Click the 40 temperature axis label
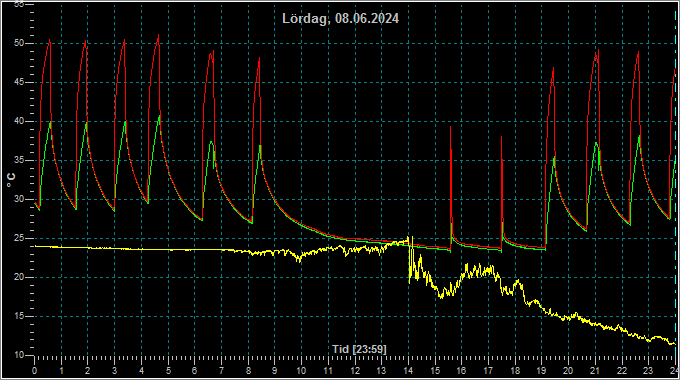This screenshot has width=680, height=380. click(19, 121)
